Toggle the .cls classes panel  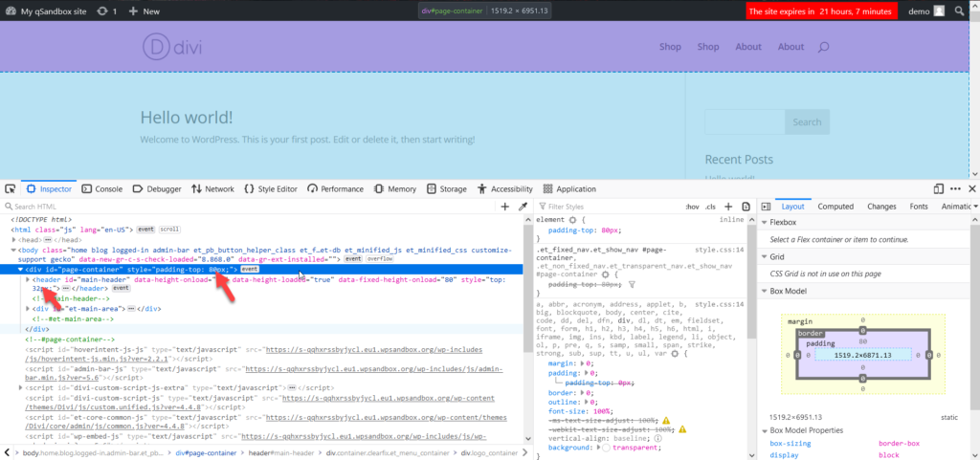click(x=710, y=207)
